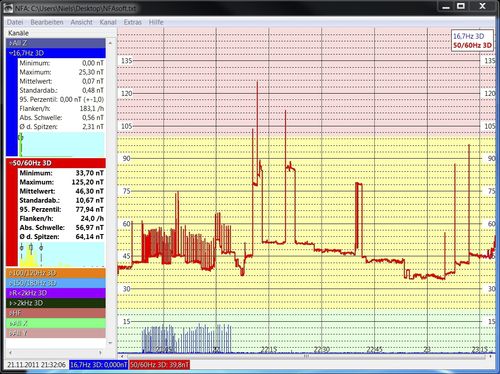
Task: Select Ø d. Spitzen 64,14 nT row
Action: (x=61, y=237)
